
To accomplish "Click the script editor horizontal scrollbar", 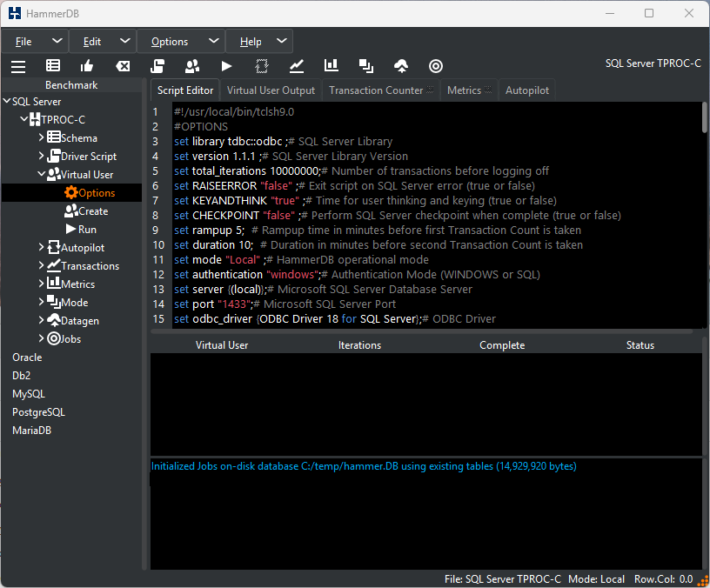I will point(421,331).
